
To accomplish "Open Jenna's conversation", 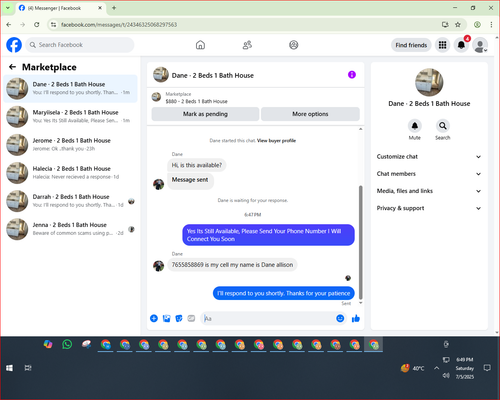I will [x=70, y=229].
